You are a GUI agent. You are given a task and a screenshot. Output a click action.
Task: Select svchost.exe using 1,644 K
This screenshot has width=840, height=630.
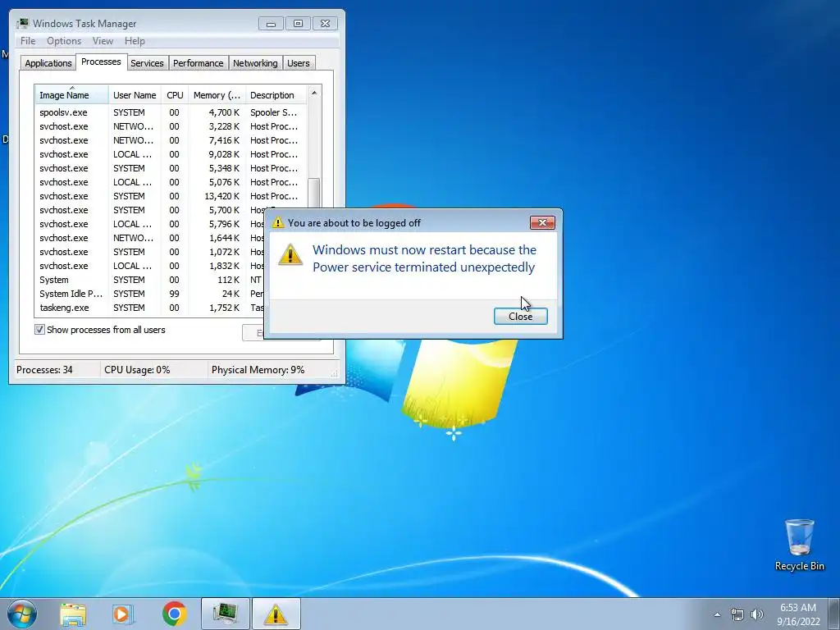tap(150, 238)
